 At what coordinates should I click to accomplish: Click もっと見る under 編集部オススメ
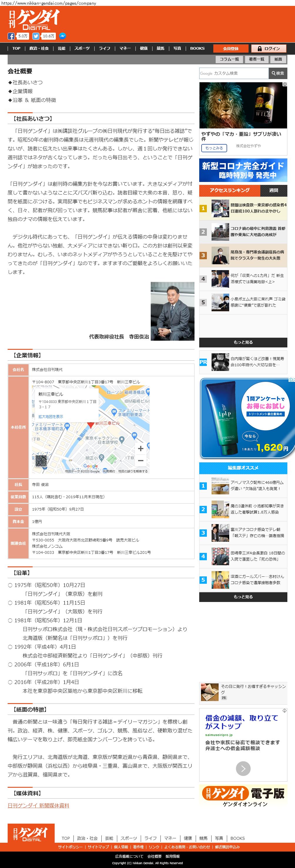click(243, 597)
